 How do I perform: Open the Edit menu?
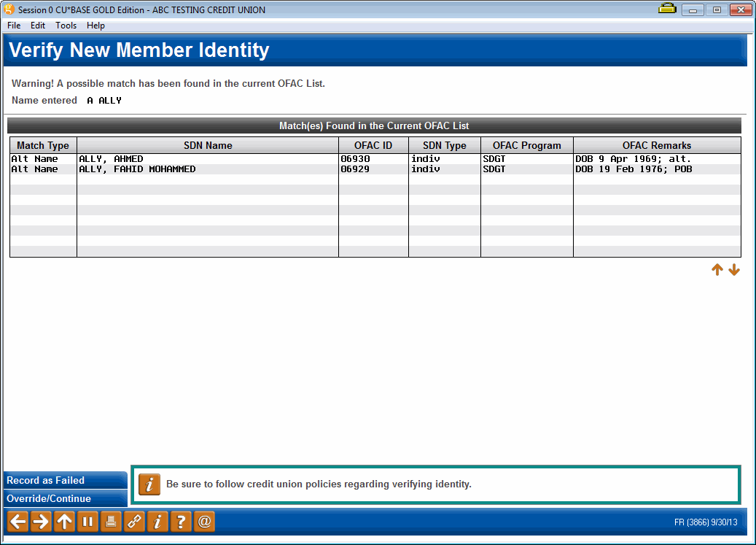click(x=37, y=25)
